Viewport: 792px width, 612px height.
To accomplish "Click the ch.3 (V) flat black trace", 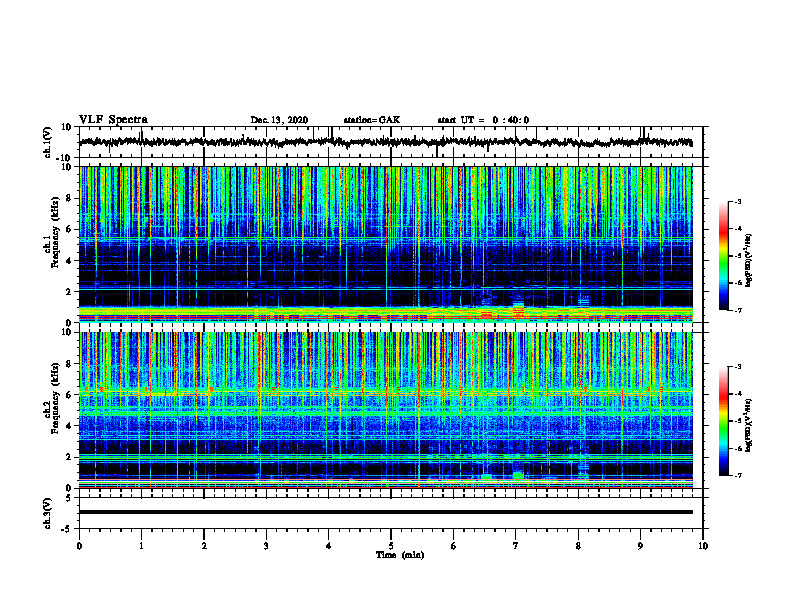I will tap(385, 512).
